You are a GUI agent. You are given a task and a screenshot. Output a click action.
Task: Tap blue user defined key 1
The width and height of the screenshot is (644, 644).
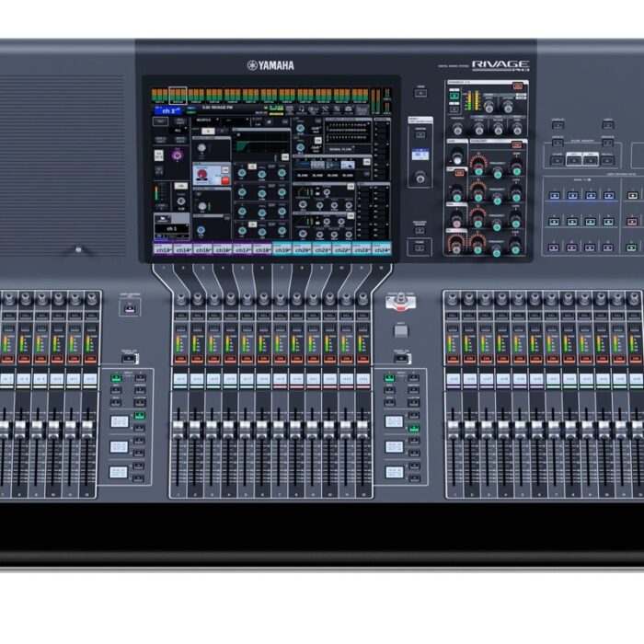pos(555,195)
